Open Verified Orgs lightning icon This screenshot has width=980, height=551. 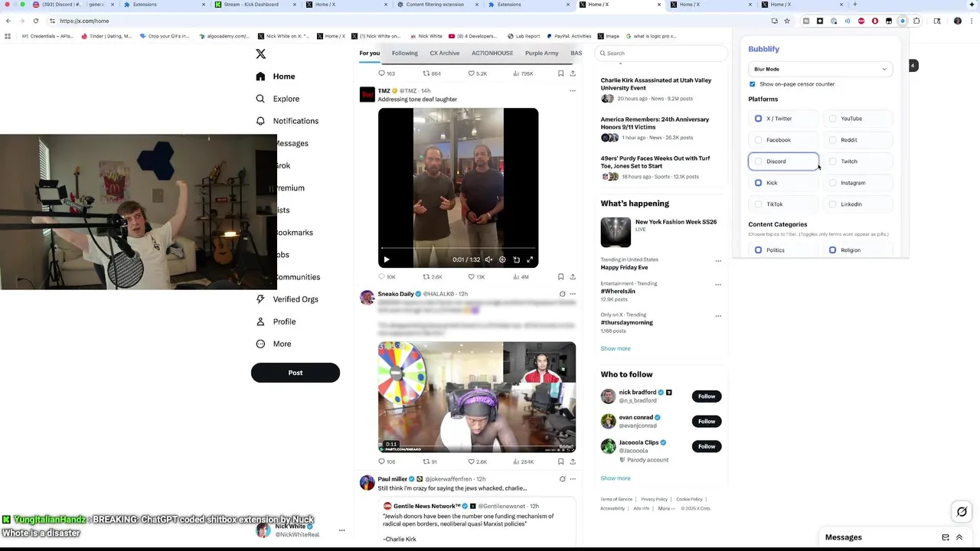pos(260,299)
